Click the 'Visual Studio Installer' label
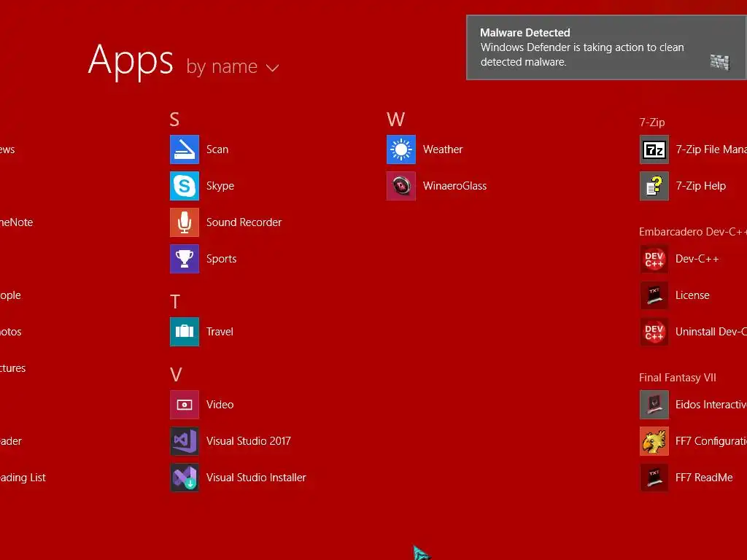Screen dimensions: 747x560 point(256,478)
